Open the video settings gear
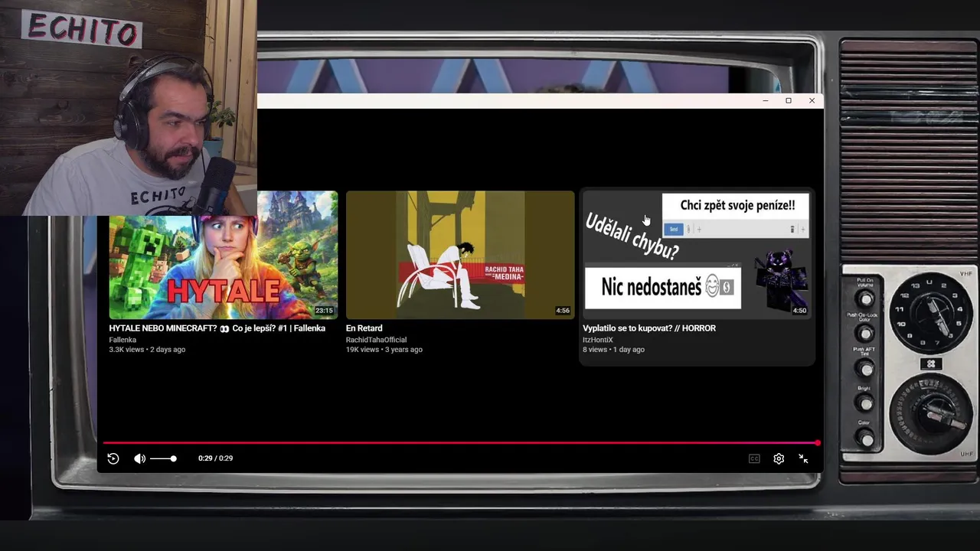This screenshot has height=551, width=980. click(779, 458)
